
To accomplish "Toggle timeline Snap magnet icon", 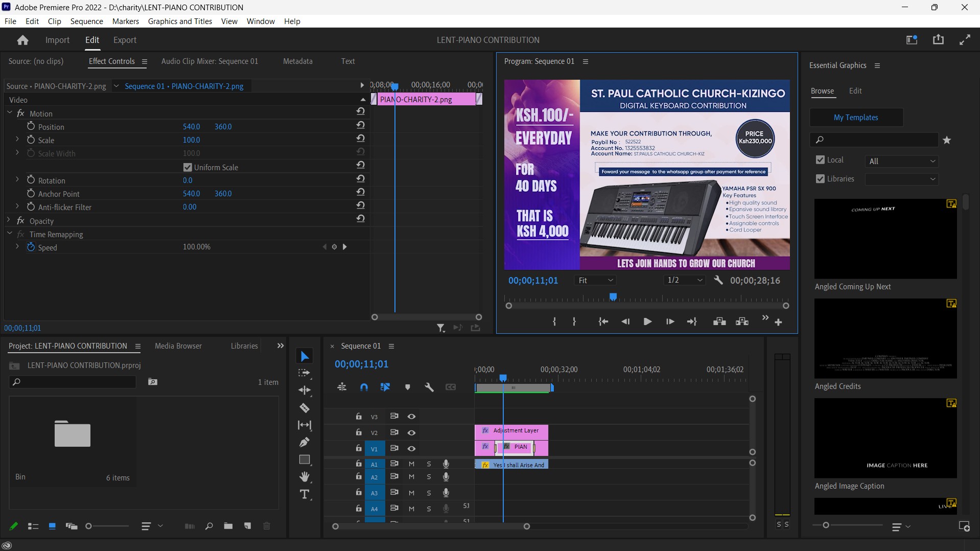I will pos(364,387).
